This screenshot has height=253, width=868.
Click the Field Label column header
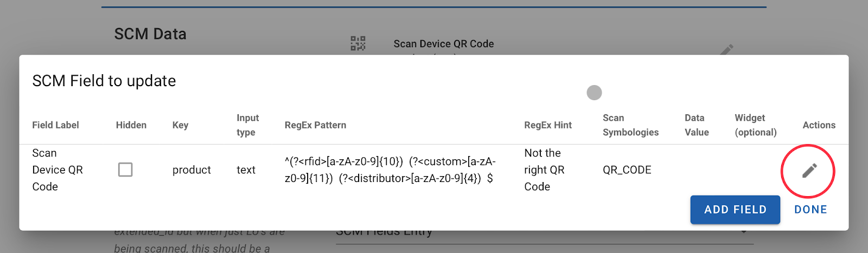55,125
